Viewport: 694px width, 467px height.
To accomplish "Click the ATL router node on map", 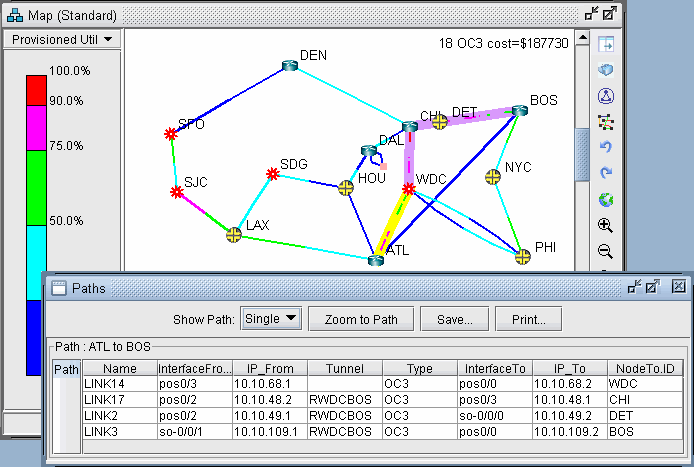I will (x=376, y=260).
